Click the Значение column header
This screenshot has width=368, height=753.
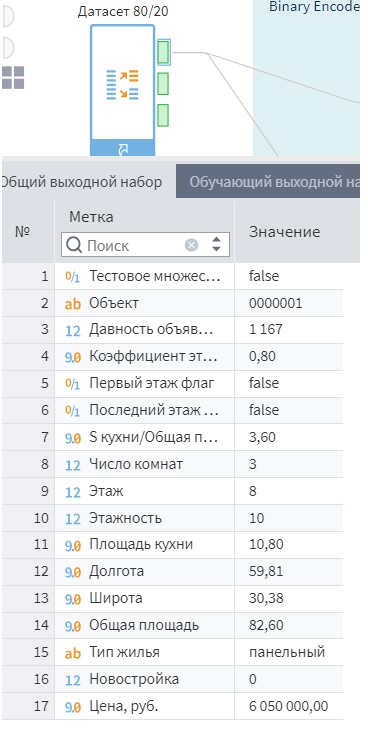tap(284, 232)
